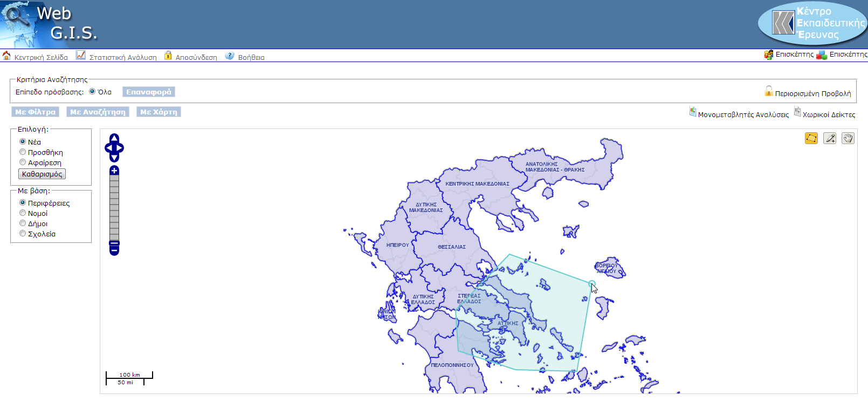868x401 pixels.
Task: Click the Κέντρο Εκπαιδευτικής Έρευνας logo
Action: pyautogui.click(x=812, y=23)
